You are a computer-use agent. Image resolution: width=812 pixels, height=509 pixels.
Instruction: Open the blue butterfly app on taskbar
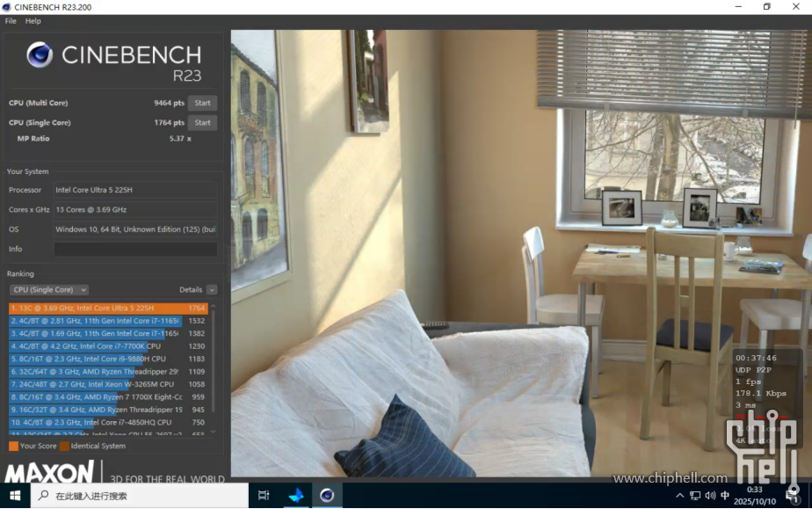click(296, 496)
